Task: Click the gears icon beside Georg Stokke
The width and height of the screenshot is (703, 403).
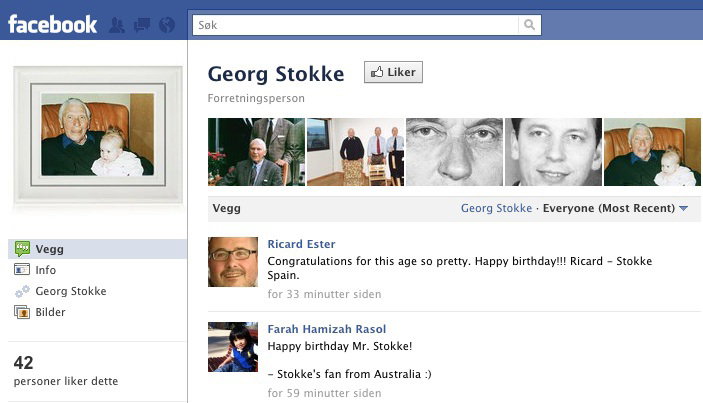Action: click(22, 291)
